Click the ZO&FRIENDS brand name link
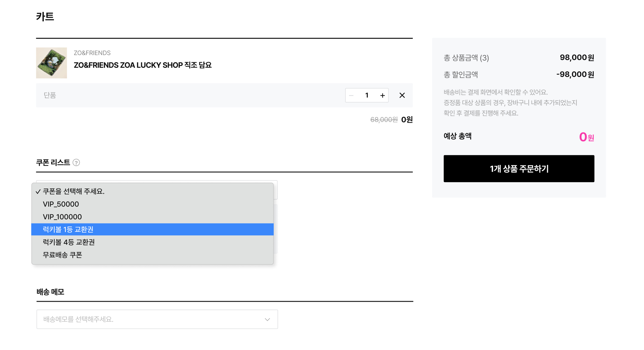 click(x=92, y=53)
